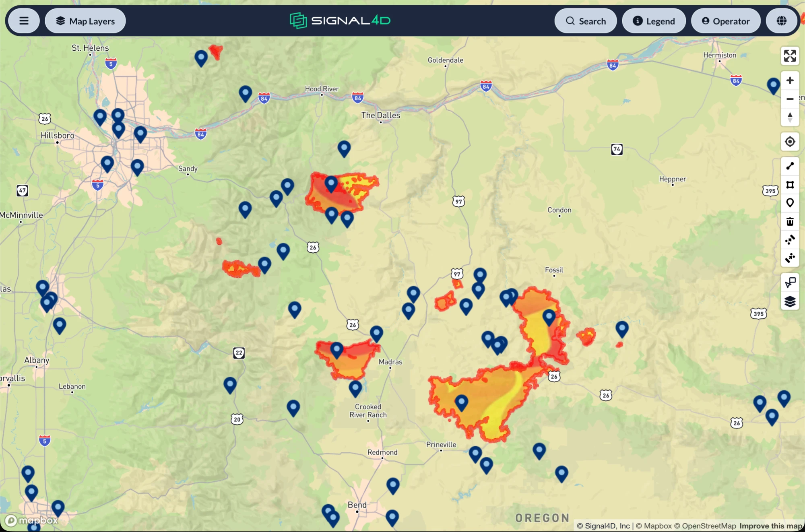Select the polygon draw tool
805x532 pixels.
point(790,185)
